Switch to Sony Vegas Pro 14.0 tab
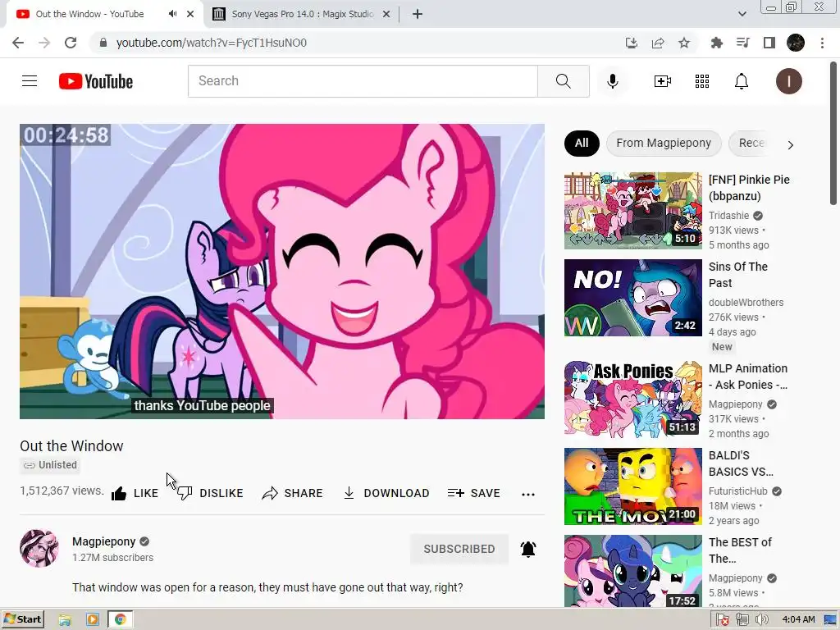 coord(303,14)
